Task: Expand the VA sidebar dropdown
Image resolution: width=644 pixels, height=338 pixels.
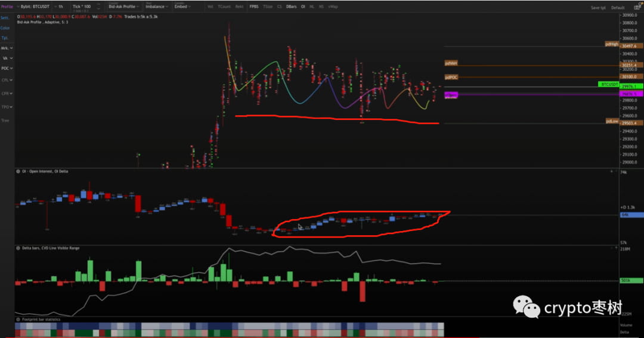Action: point(8,59)
